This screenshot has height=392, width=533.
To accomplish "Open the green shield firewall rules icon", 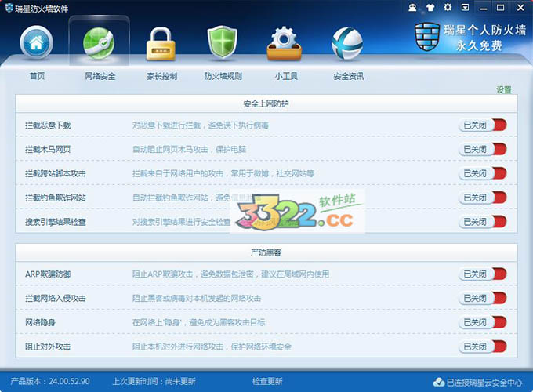I will (x=223, y=43).
